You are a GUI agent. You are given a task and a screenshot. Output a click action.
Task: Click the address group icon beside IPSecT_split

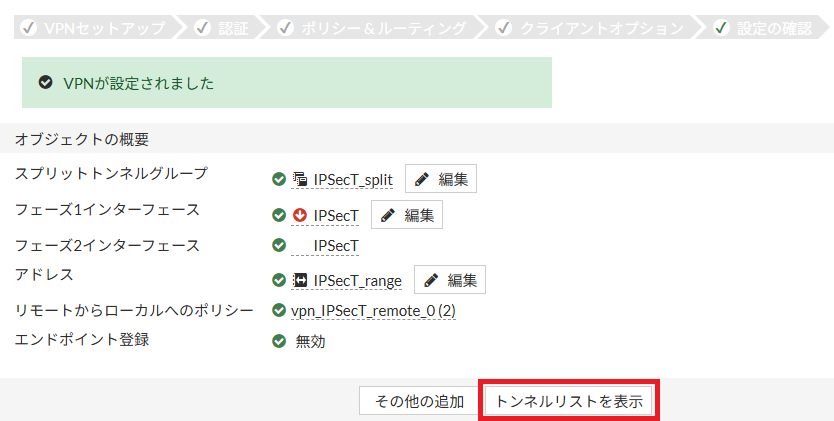pos(300,179)
